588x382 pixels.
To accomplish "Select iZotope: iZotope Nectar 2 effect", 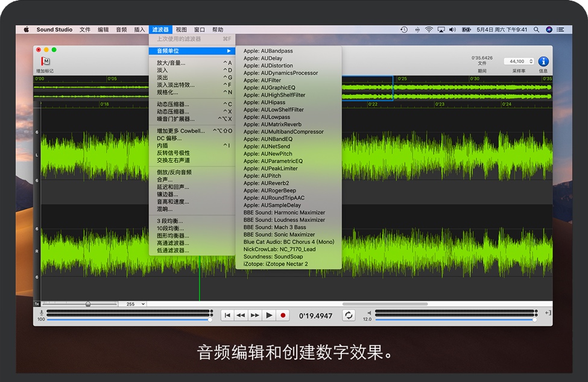I will [x=276, y=264].
